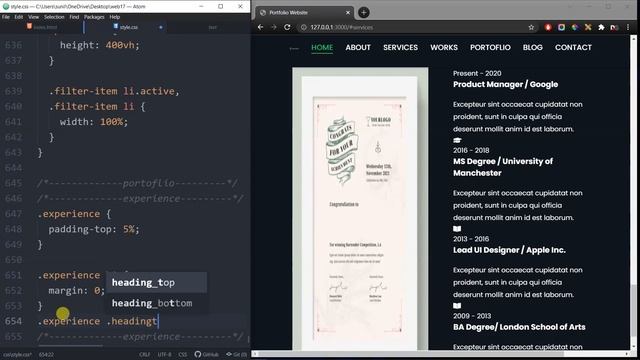Go back in the browser
This screenshot has width=640, height=360.
click(x=260, y=27)
